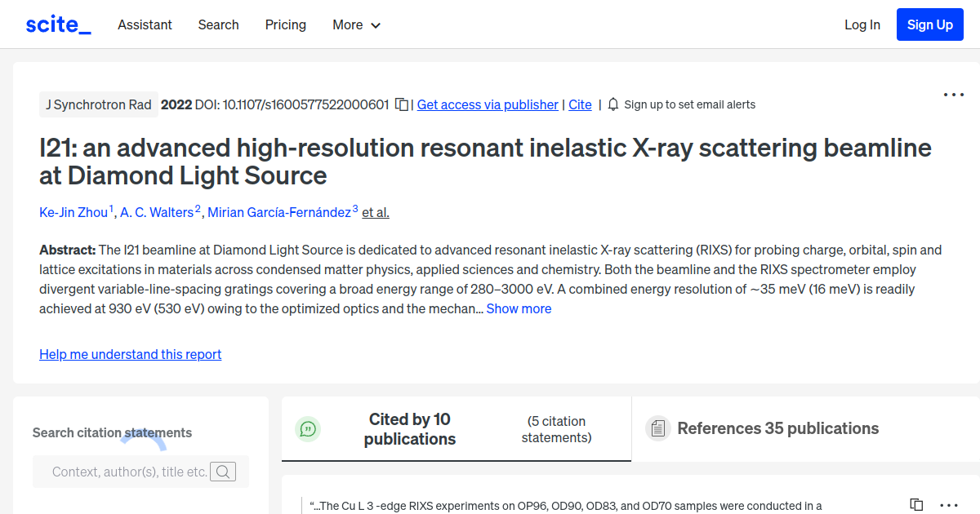Open the Pricing menu item
980x514 pixels.
pos(285,24)
